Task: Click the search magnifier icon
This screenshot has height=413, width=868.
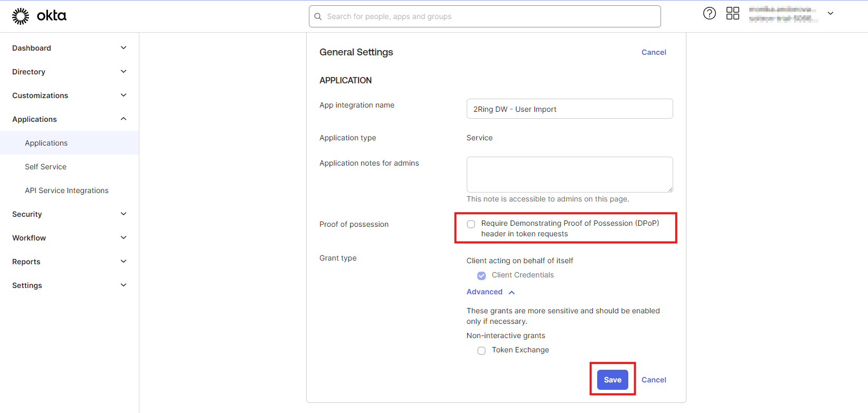Action: point(318,16)
